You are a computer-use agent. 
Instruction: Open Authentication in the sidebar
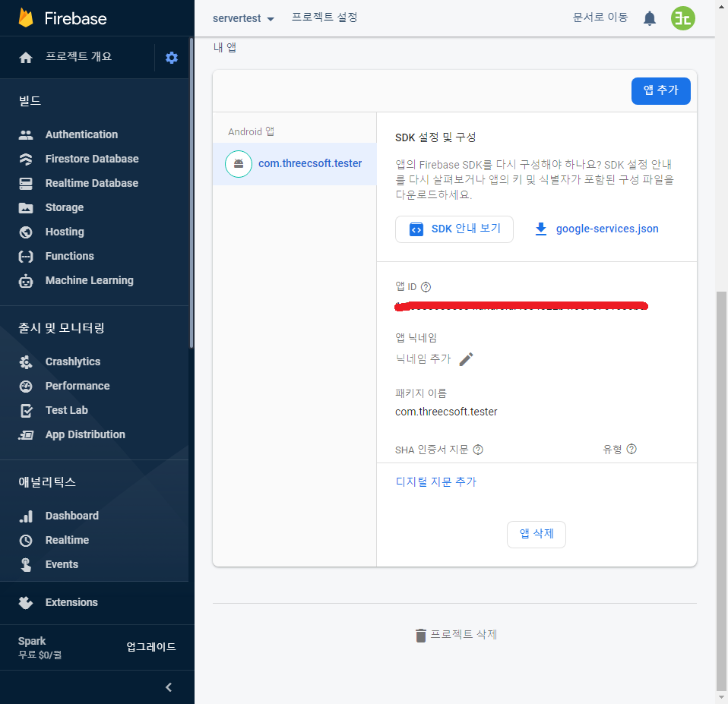(82, 134)
